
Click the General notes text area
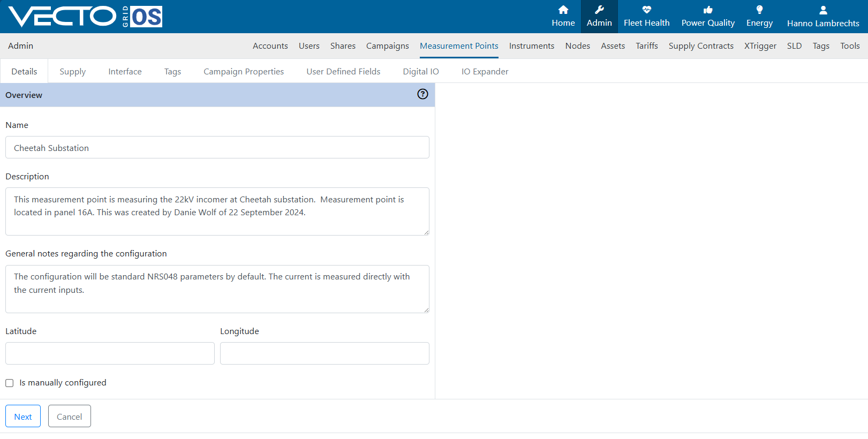[217, 289]
